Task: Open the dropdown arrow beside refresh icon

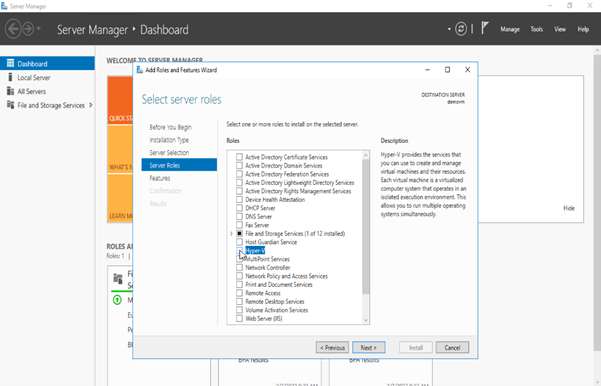Action: [x=449, y=29]
